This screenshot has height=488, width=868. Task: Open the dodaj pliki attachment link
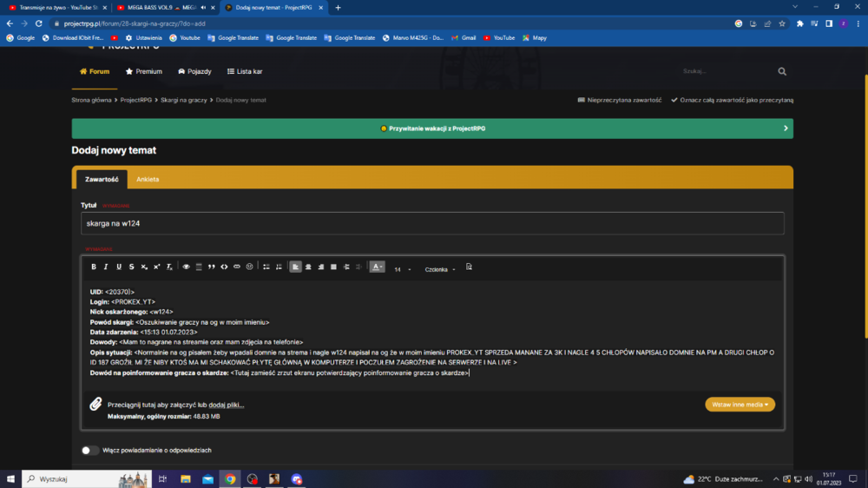tap(227, 405)
